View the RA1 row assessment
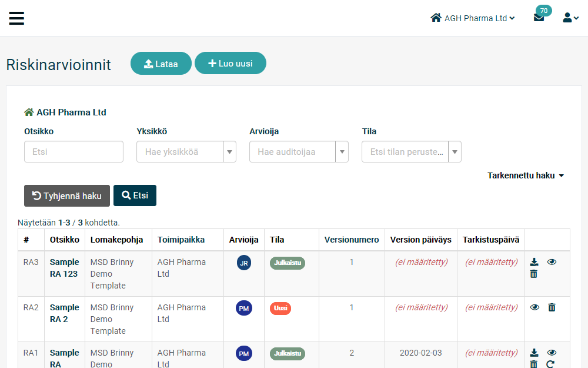 click(552, 353)
